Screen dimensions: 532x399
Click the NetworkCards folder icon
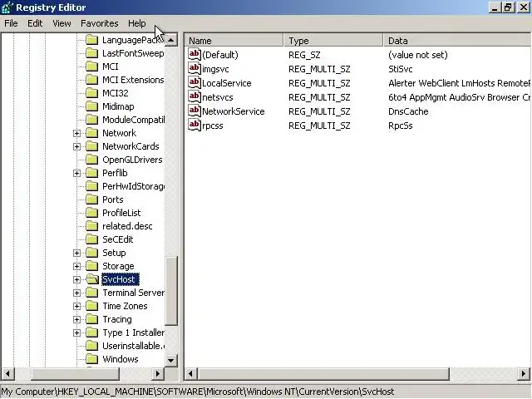[92, 146]
